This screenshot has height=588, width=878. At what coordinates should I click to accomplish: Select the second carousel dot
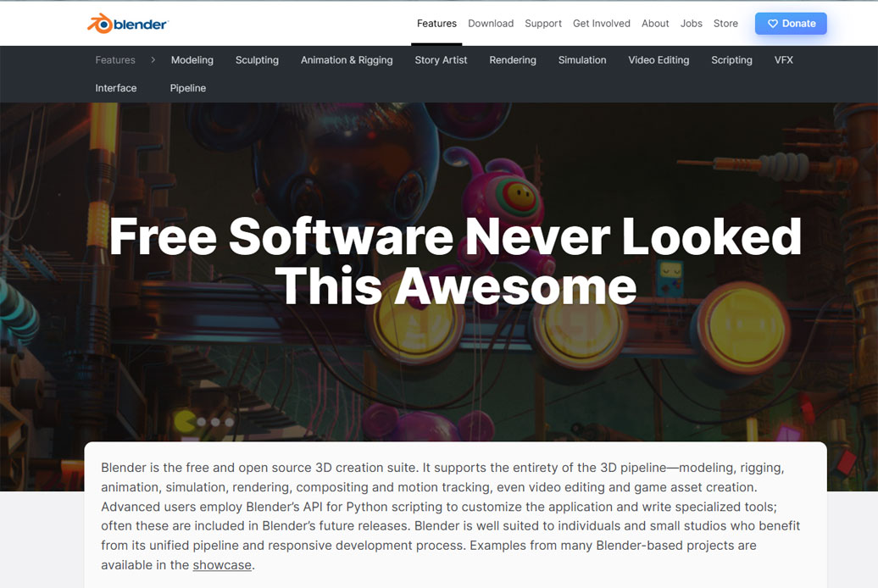[214, 422]
